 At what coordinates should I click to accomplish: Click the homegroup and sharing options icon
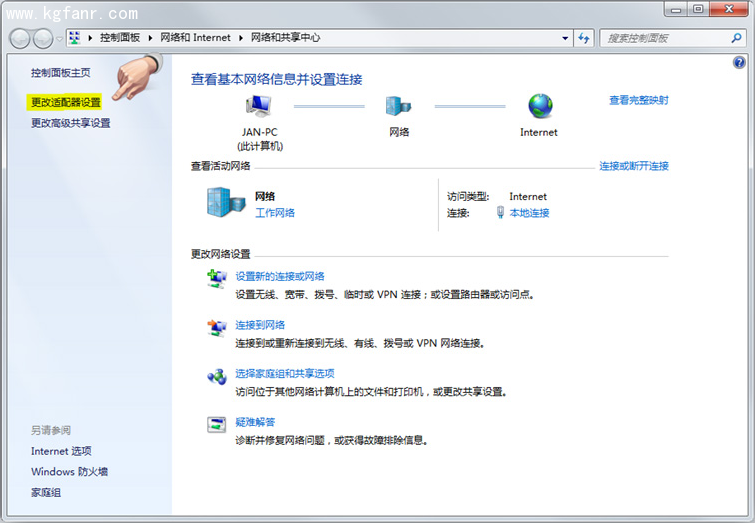pos(217,377)
